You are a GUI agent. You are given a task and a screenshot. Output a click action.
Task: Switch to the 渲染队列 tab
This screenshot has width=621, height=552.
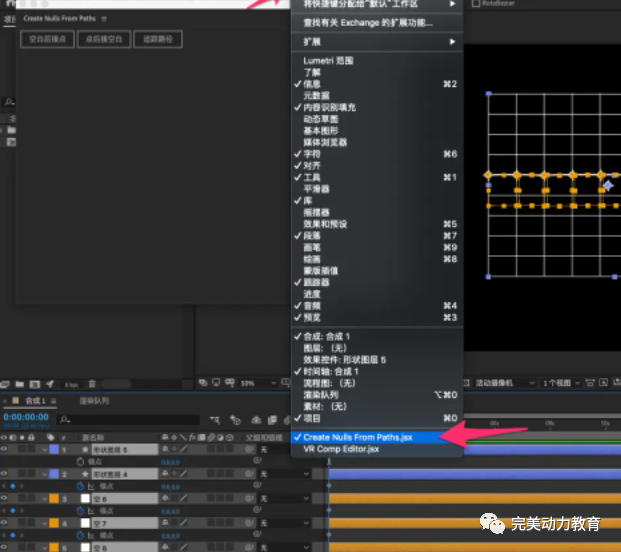click(x=94, y=401)
